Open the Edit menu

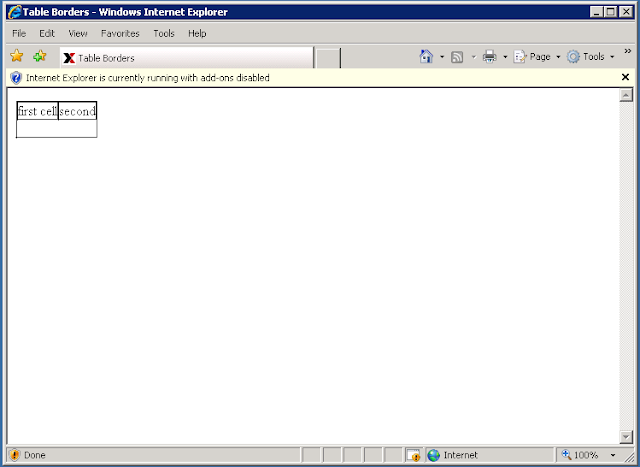(x=47, y=33)
